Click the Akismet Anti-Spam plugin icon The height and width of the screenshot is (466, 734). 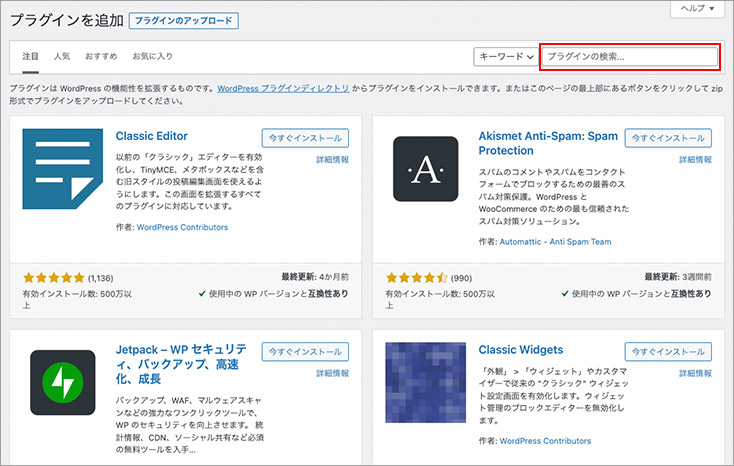point(426,169)
